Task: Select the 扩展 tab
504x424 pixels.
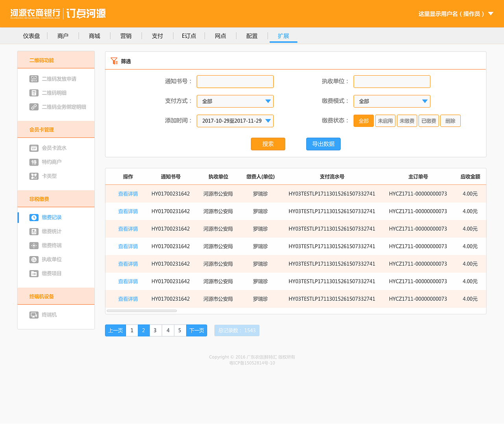Action: [283, 36]
